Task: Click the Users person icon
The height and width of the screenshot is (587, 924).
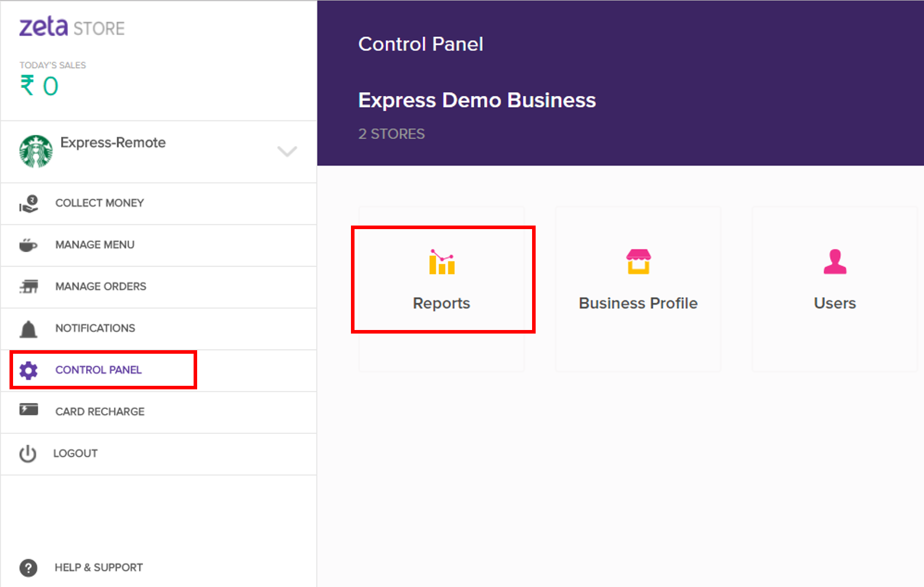Action: [x=835, y=262]
